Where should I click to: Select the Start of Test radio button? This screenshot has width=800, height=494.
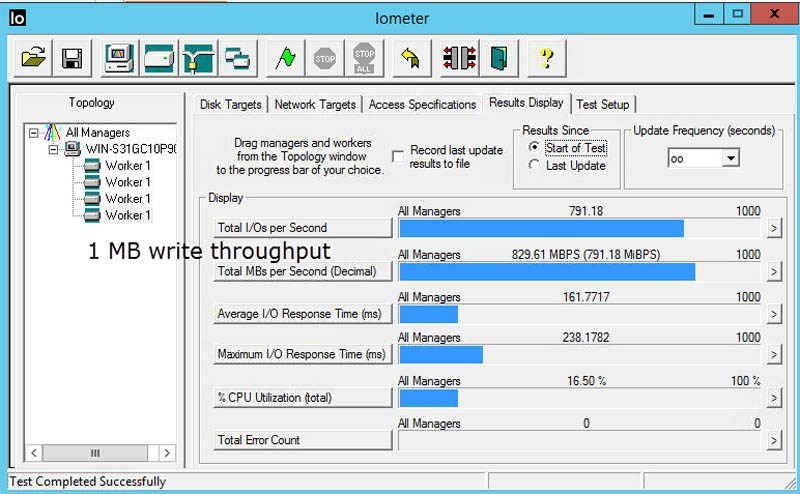click(x=534, y=148)
